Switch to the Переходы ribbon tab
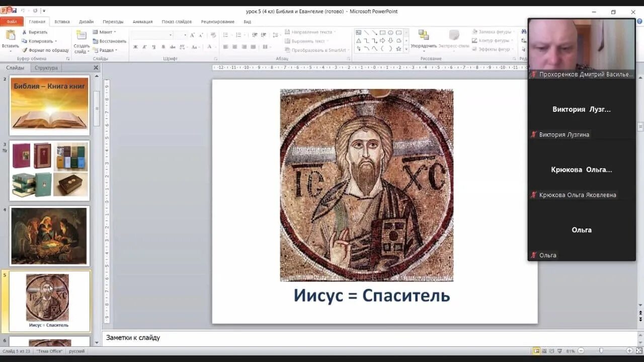Screen dimensions: 644x362 (113, 22)
